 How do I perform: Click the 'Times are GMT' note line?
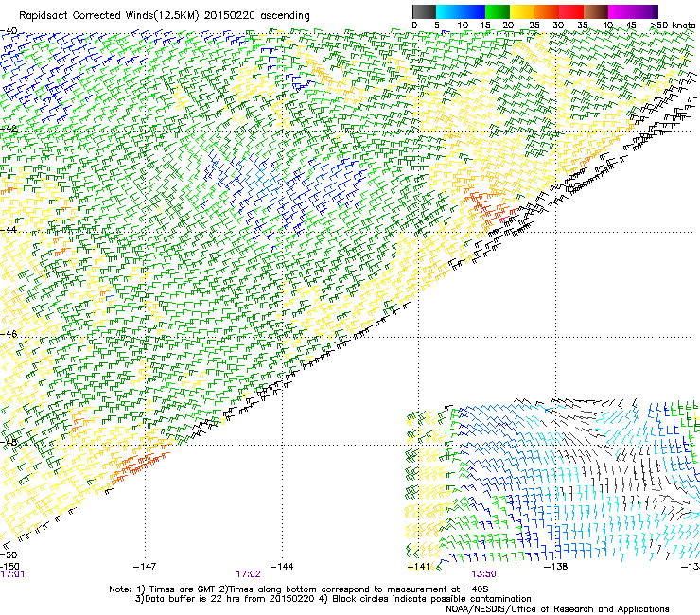pyautogui.click(x=299, y=589)
